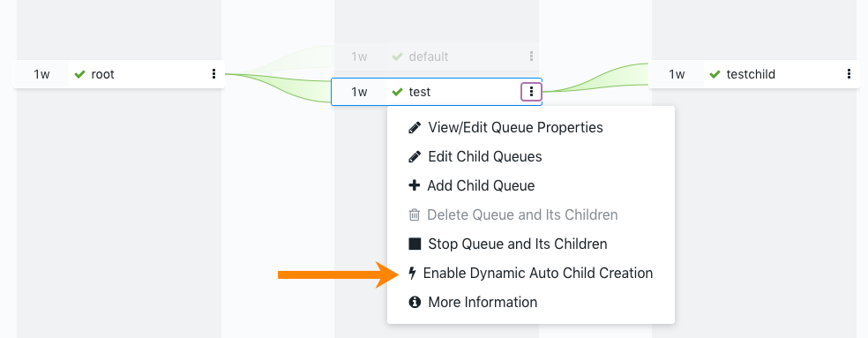Select the root queue node
The height and width of the screenshot is (338, 868).
click(119, 74)
